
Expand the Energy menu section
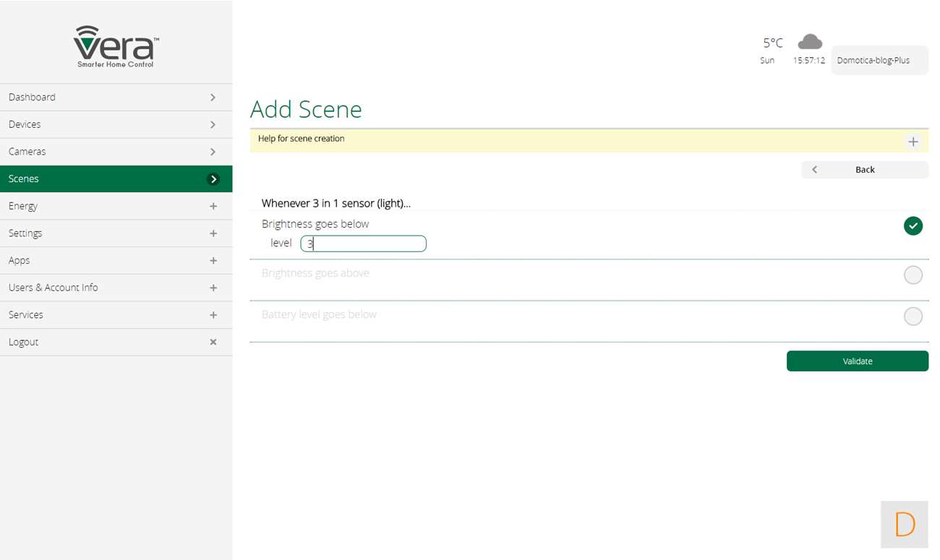click(213, 207)
